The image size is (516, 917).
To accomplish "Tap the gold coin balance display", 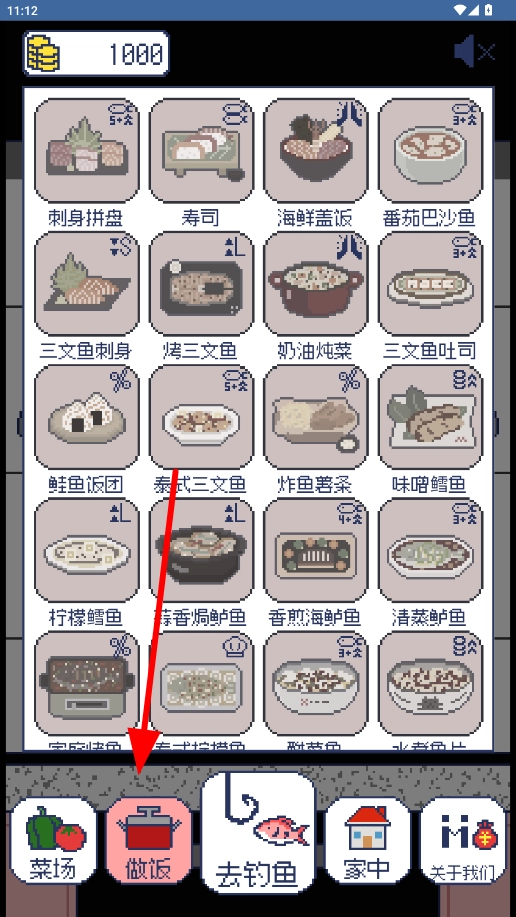I will [x=96, y=54].
